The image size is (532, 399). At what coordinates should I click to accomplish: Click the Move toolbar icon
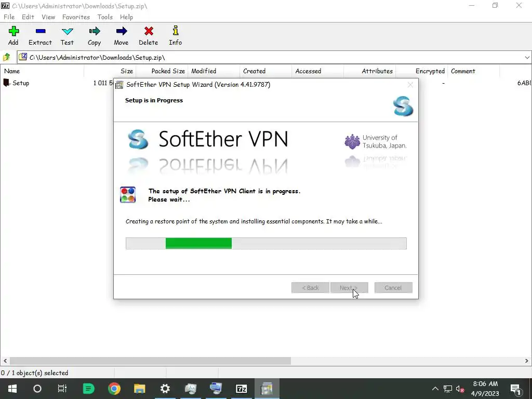click(121, 32)
